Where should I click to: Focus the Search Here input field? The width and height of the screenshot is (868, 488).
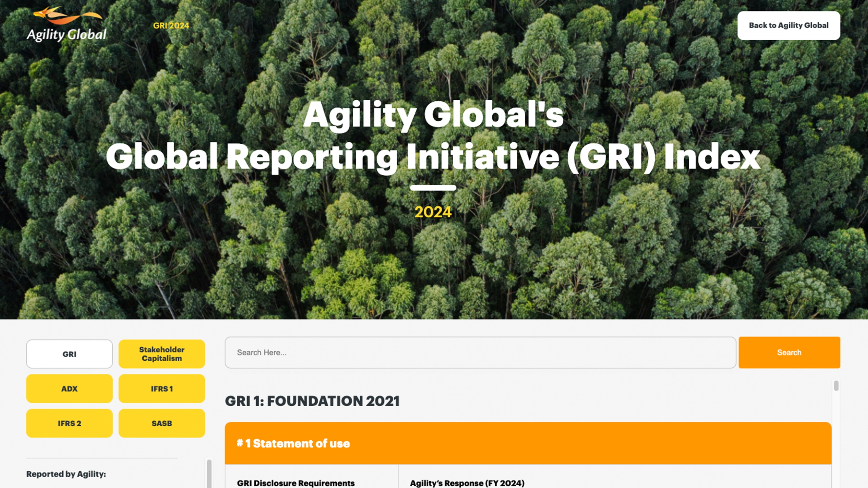pyautogui.click(x=480, y=352)
